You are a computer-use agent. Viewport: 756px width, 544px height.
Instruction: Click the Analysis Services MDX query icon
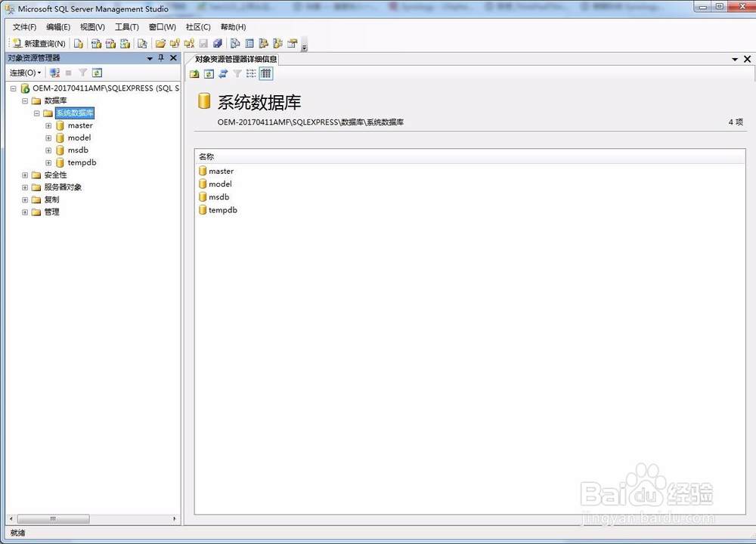[96, 44]
